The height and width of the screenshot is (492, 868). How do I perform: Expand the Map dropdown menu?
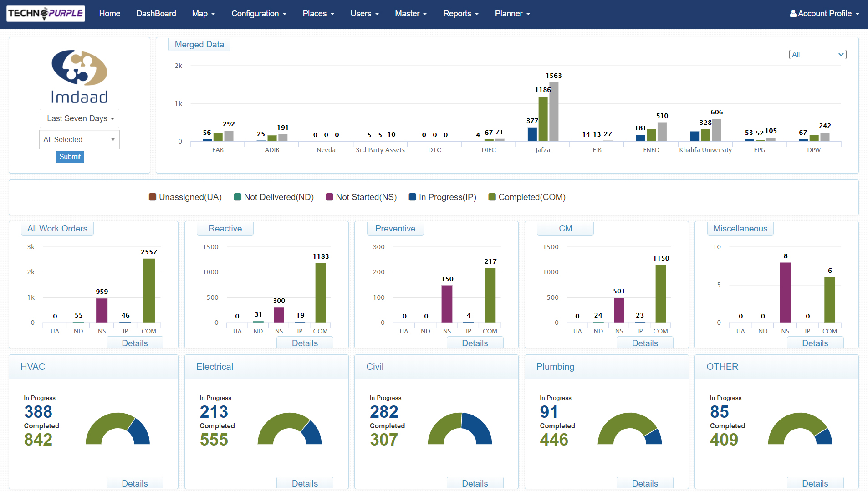point(204,14)
